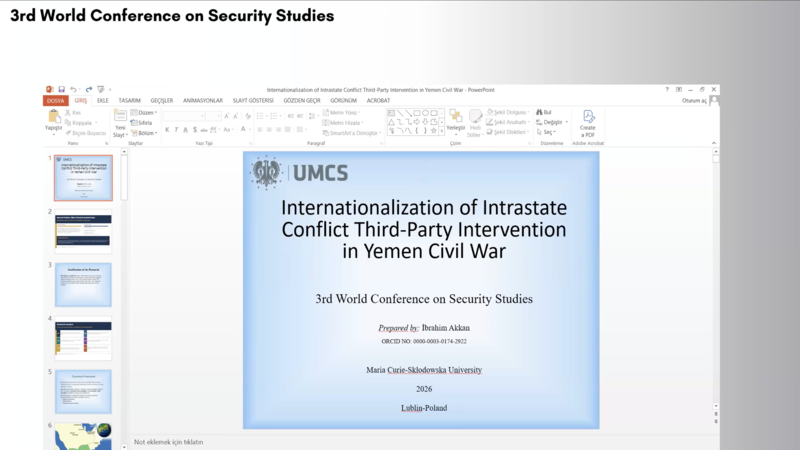Click the notes field Not eklemek için tıklatın
The height and width of the screenshot is (450, 800).
pos(168,442)
